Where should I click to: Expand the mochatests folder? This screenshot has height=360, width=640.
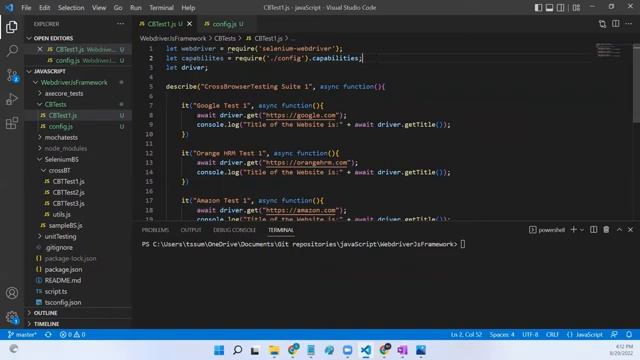[x=78, y=138]
